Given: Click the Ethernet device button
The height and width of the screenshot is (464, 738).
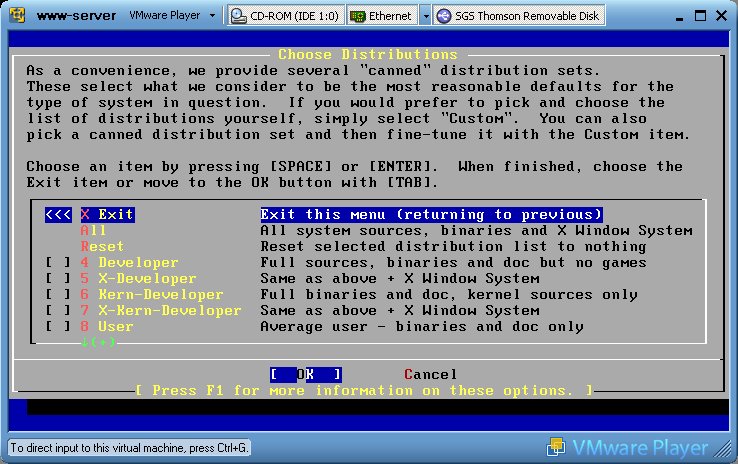Looking at the screenshot, I should (x=383, y=16).
